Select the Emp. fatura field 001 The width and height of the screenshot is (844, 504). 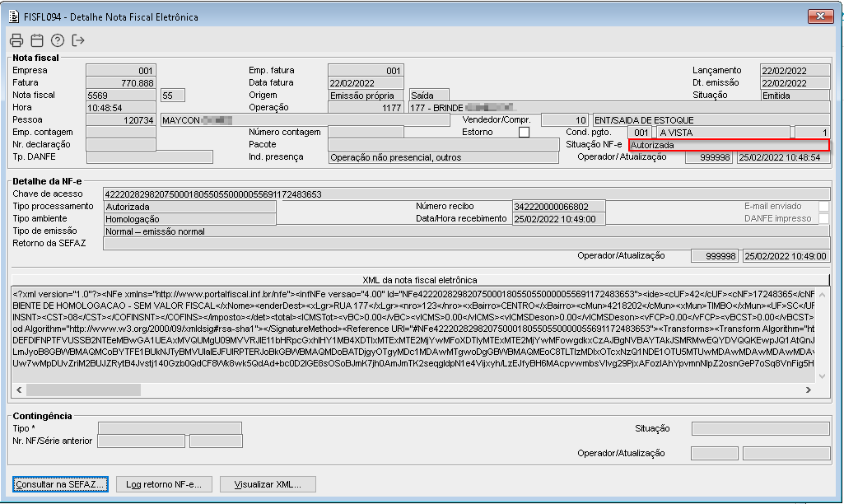tap(366, 71)
